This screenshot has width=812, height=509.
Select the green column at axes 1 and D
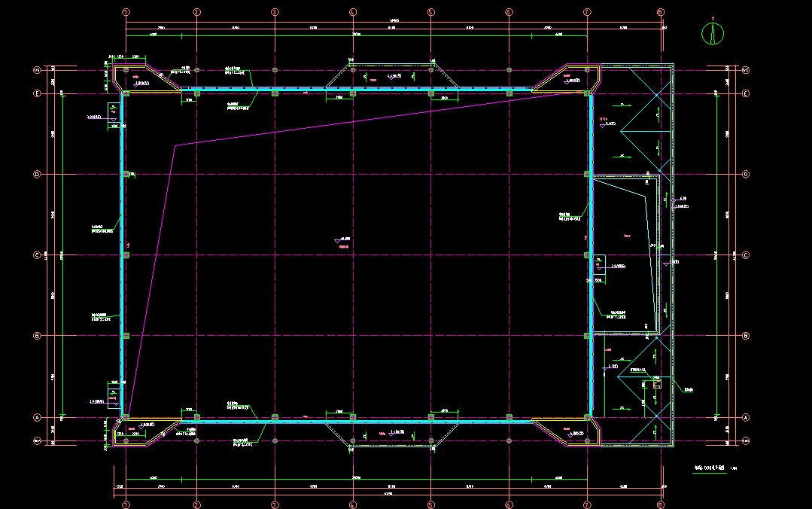[x=126, y=175]
